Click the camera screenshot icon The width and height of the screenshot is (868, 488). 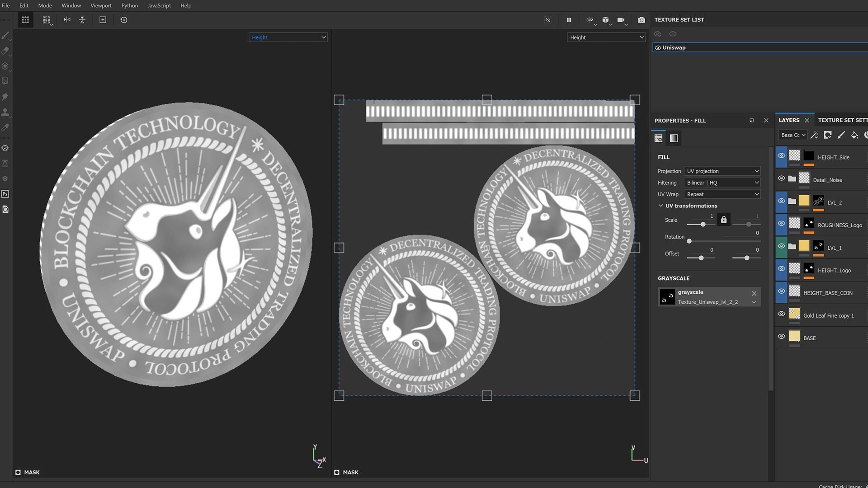click(641, 20)
